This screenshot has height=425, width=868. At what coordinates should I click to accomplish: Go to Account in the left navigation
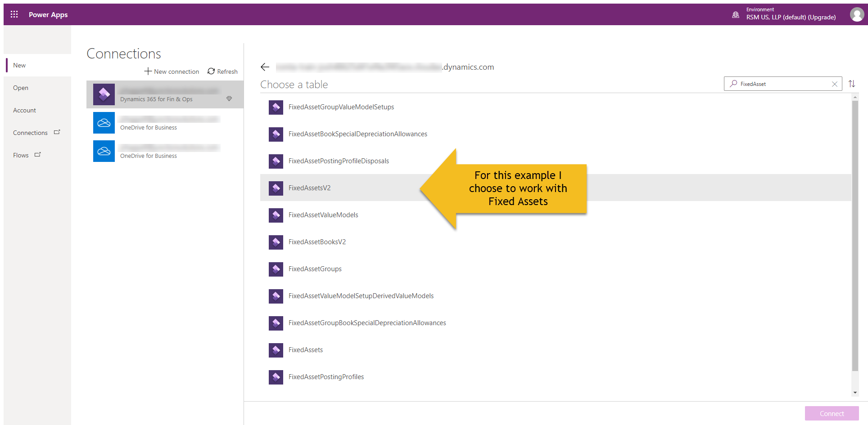(x=24, y=110)
